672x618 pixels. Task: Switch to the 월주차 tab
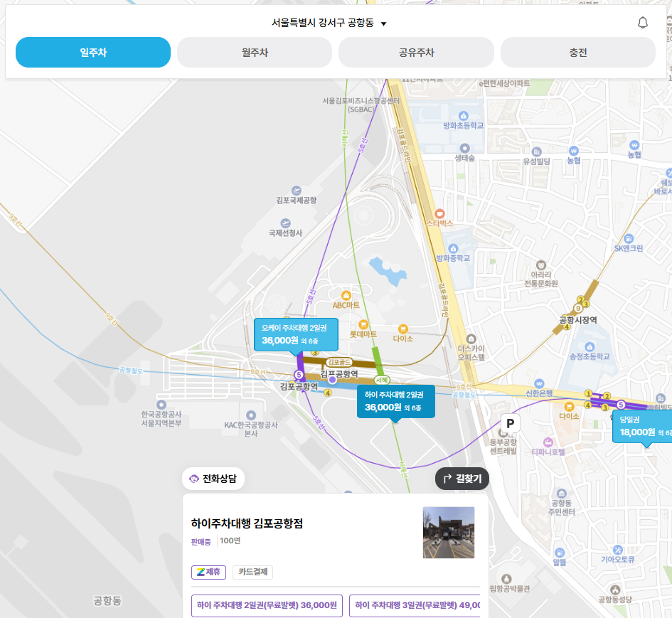point(255,53)
